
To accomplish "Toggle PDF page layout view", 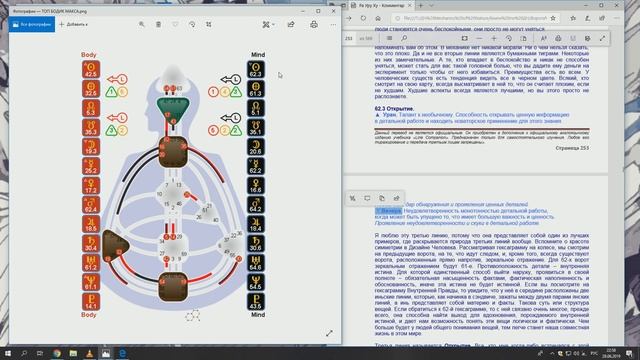I will (523, 38).
